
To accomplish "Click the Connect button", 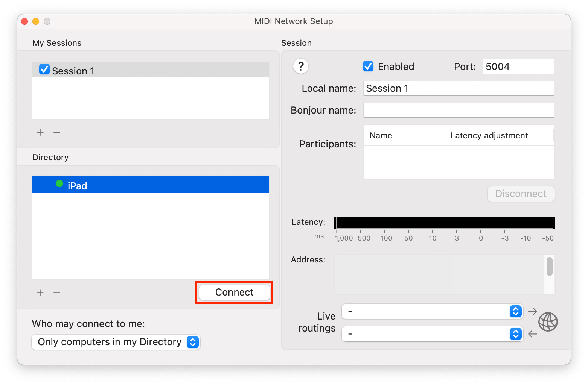I will coord(235,293).
